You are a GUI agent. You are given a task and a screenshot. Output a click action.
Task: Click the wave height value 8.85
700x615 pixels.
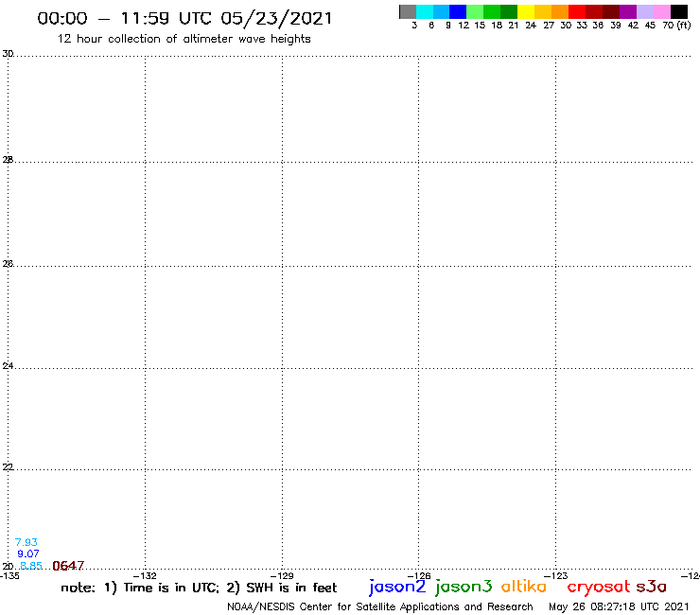tap(31, 566)
